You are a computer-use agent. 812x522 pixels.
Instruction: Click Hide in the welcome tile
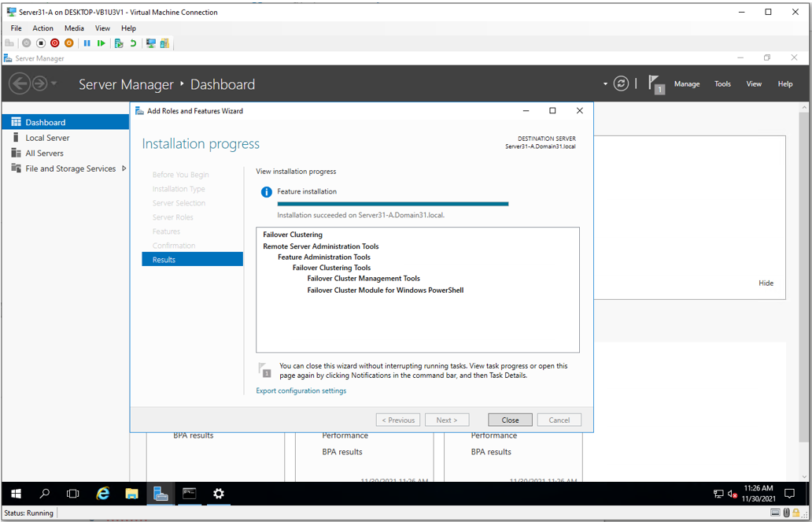click(x=766, y=283)
